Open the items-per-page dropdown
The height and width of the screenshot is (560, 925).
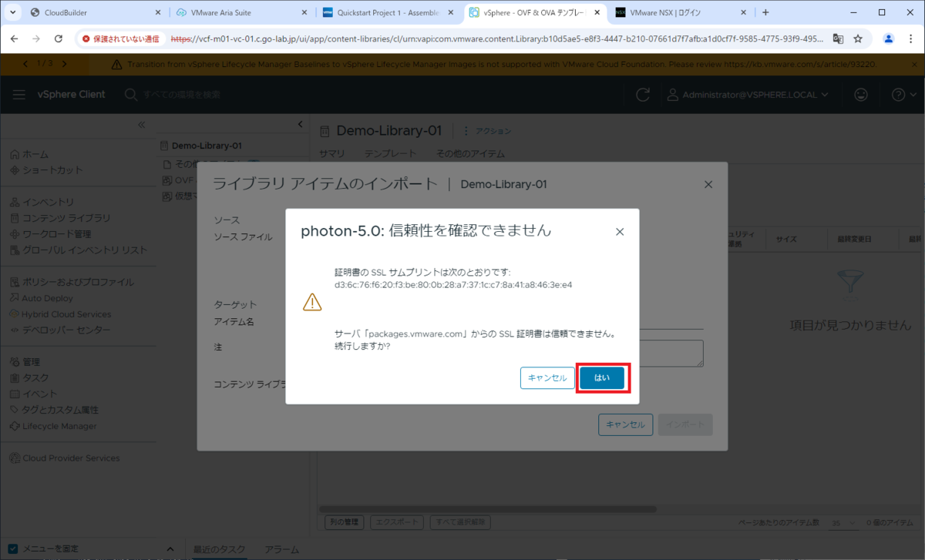coord(844,522)
